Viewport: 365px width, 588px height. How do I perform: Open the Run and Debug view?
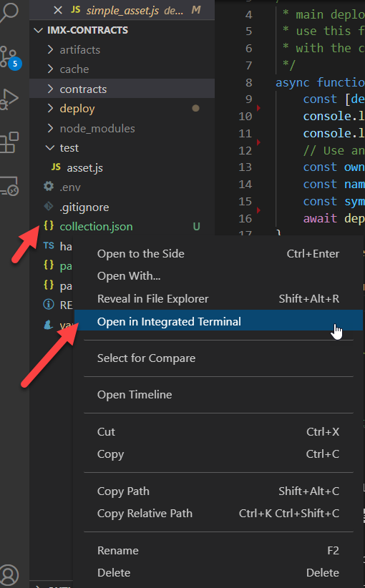(9, 99)
